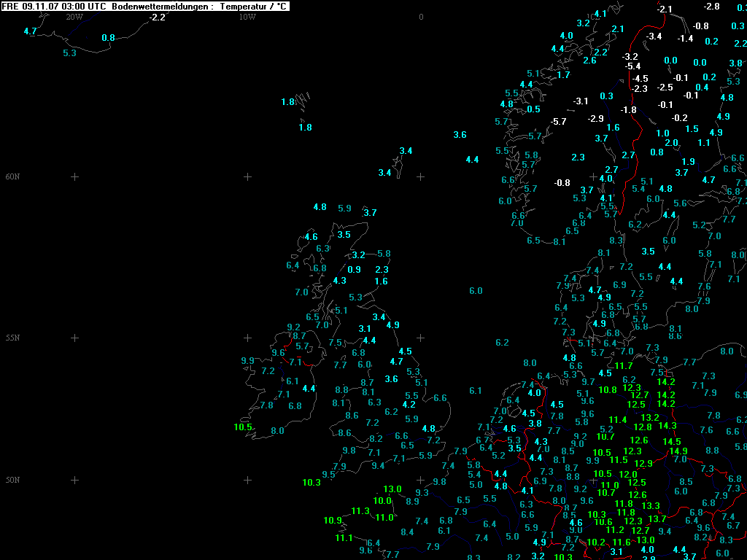Click the 11.3 green temperature value
747x560 pixels.
(360, 510)
